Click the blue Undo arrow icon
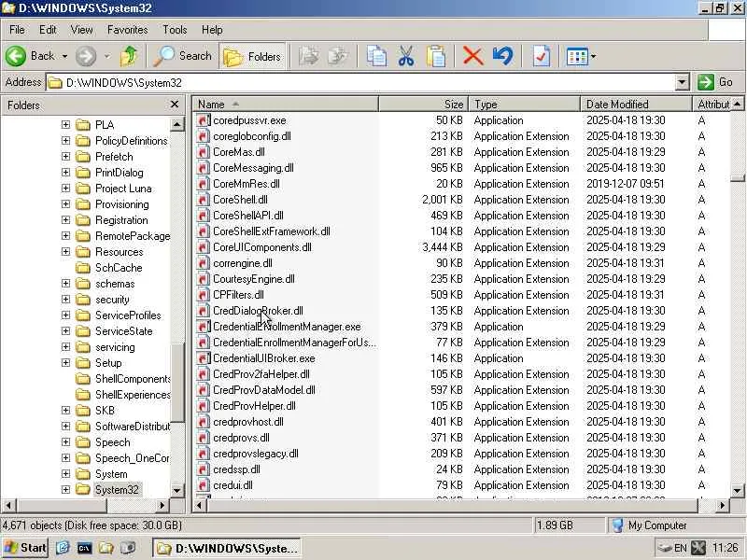747x560 pixels. click(503, 56)
